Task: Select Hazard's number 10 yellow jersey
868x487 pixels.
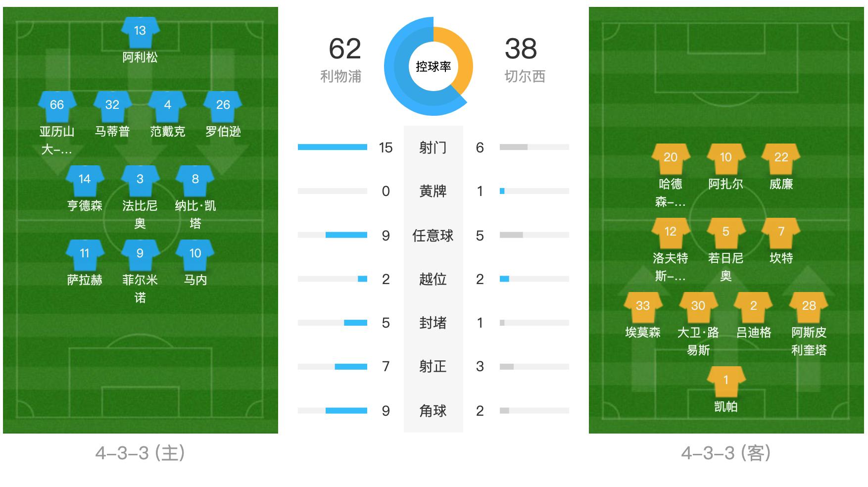Action: click(x=726, y=158)
